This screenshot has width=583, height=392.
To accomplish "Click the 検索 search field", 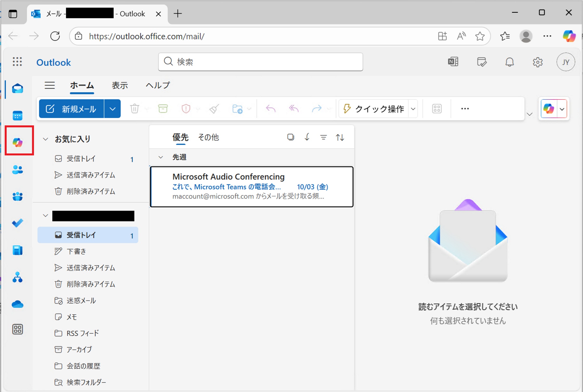I will 260,62.
